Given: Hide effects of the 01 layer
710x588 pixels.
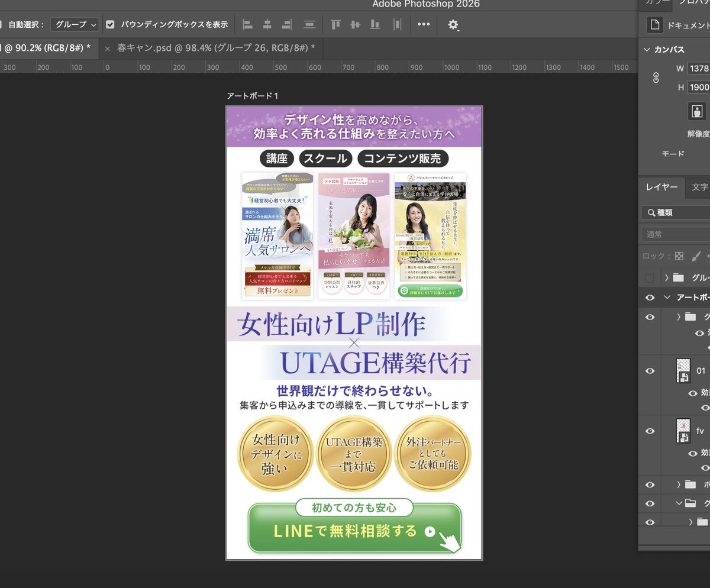Looking at the screenshot, I should (693, 393).
